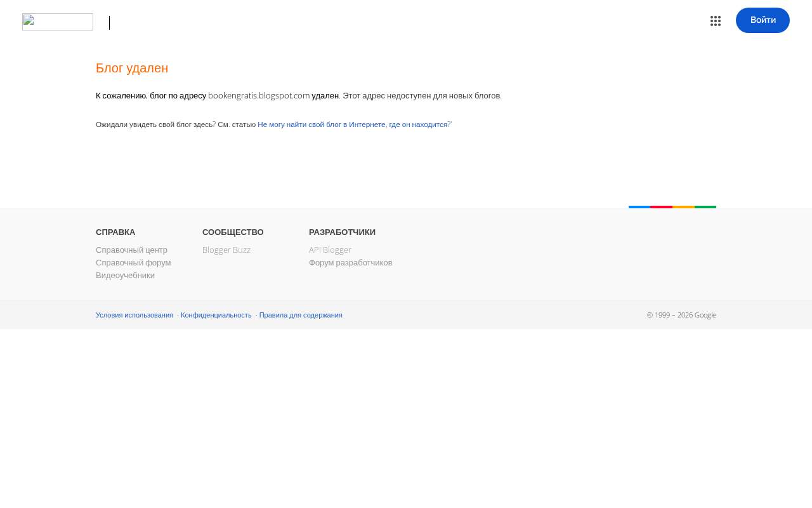Click the bookengratis.blogspot.com address text
812x508 pixels.
click(259, 96)
